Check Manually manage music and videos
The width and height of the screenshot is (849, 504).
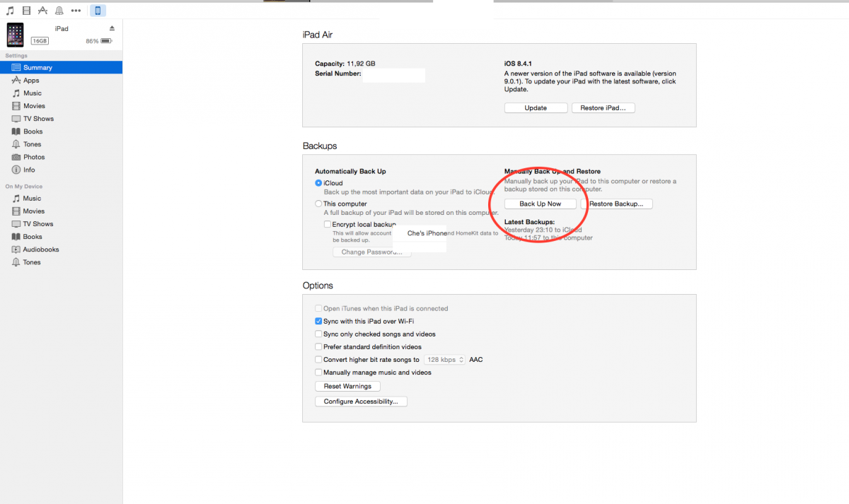(318, 372)
